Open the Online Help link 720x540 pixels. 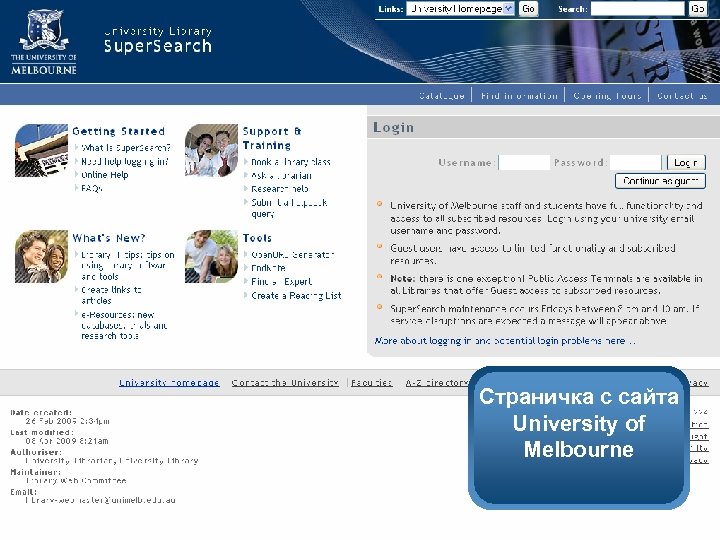pyautogui.click(x=105, y=175)
